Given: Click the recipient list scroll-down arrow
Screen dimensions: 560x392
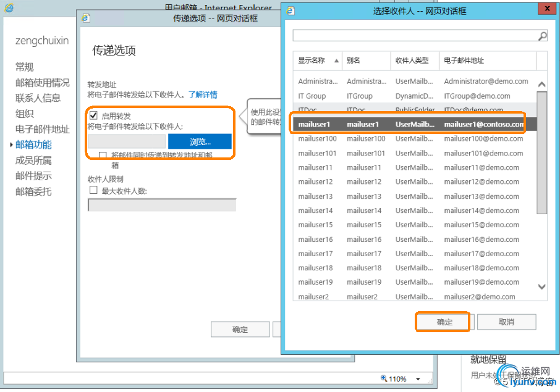Looking at the screenshot, I should pos(542,286).
